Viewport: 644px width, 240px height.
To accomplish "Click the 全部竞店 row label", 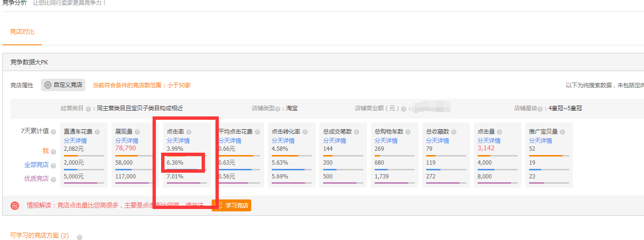I will pos(37,165).
